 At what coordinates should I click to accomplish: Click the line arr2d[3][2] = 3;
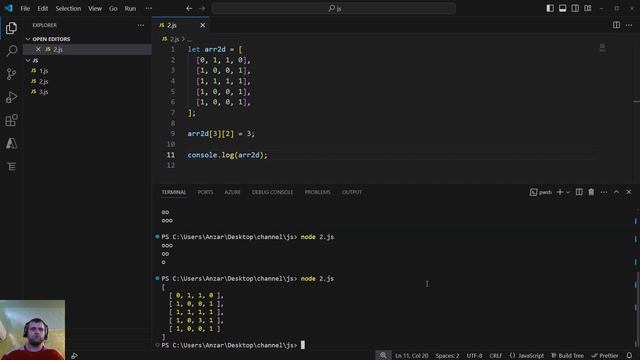coord(221,134)
